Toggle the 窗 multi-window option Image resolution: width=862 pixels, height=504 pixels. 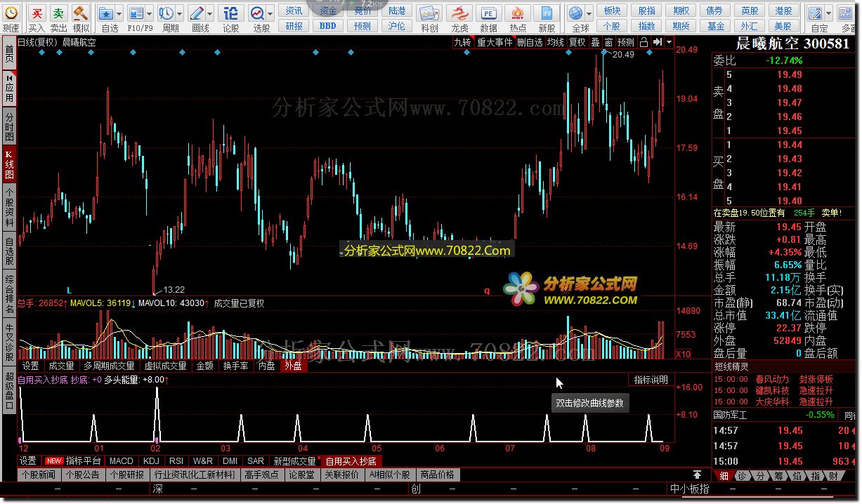(x=608, y=42)
